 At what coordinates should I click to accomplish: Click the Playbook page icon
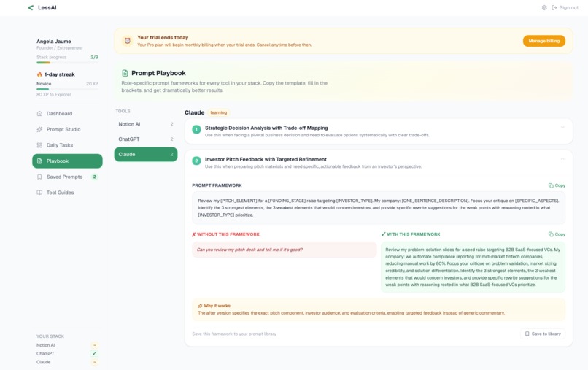(39, 161)
